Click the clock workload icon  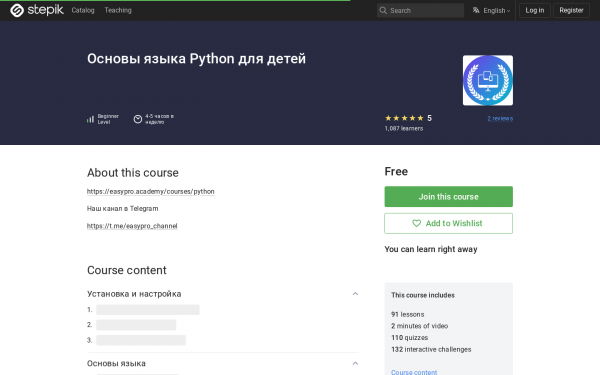point(138,119)
